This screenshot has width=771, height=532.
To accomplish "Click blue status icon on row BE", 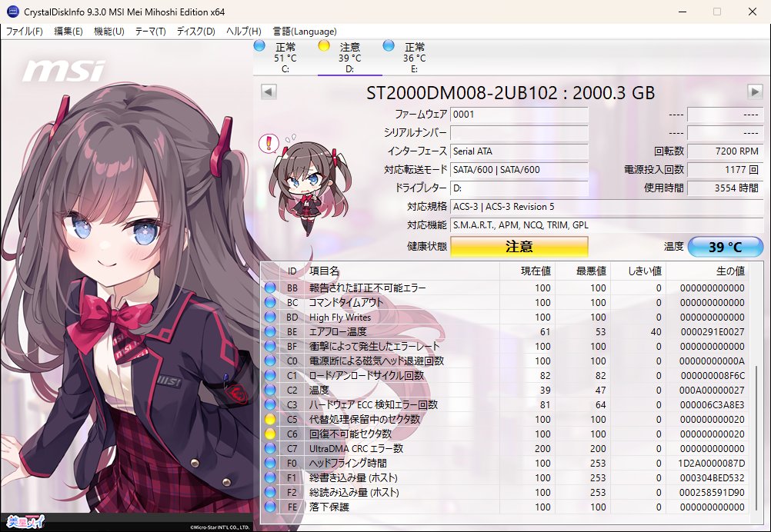I will point(270,331).
